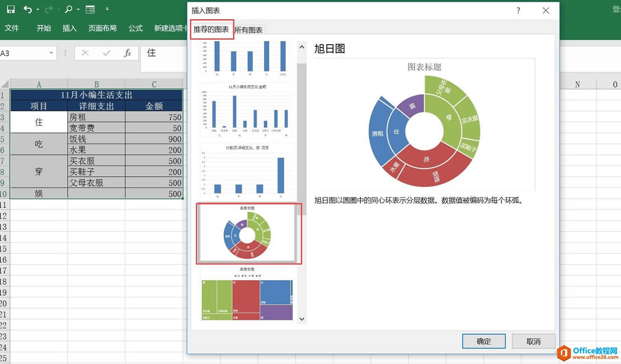The width and height of the screenshot is (621, 364).
Task: Click the search magnifier icon on Quick Access Toolbar
Action: click(68, 9)
